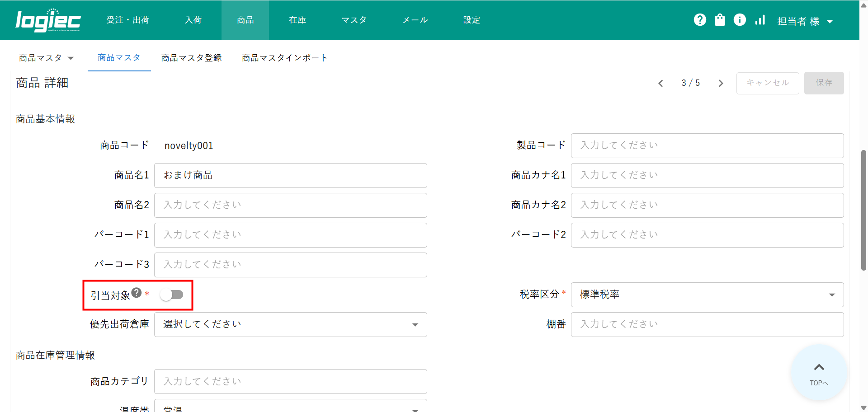This screenshot has height=412, width=868.
Task: Click the shopping bag icon in header
Action: pos(720,20)
